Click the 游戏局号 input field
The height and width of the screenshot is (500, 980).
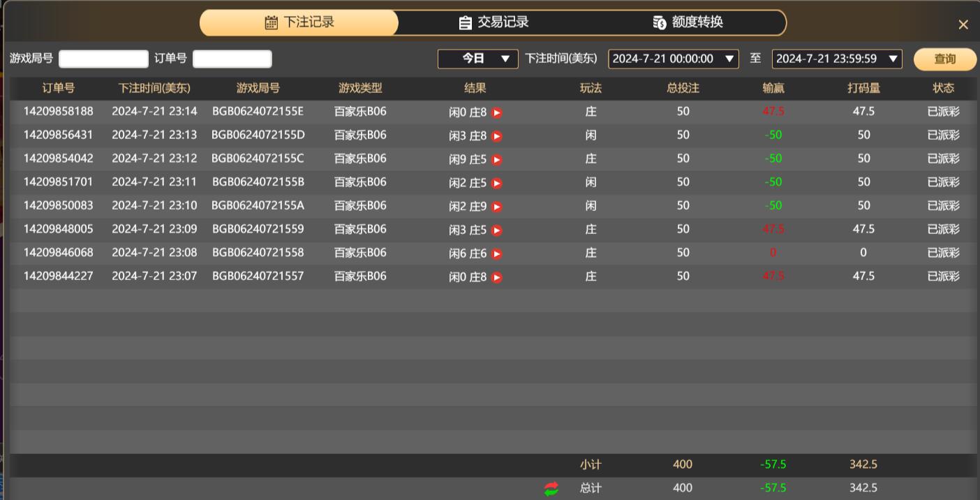103,59
